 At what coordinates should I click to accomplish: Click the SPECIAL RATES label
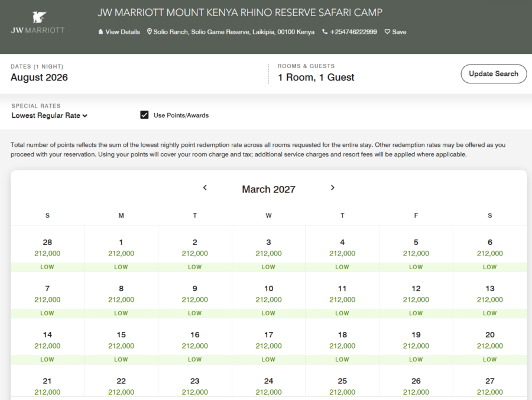click(36, 106)
